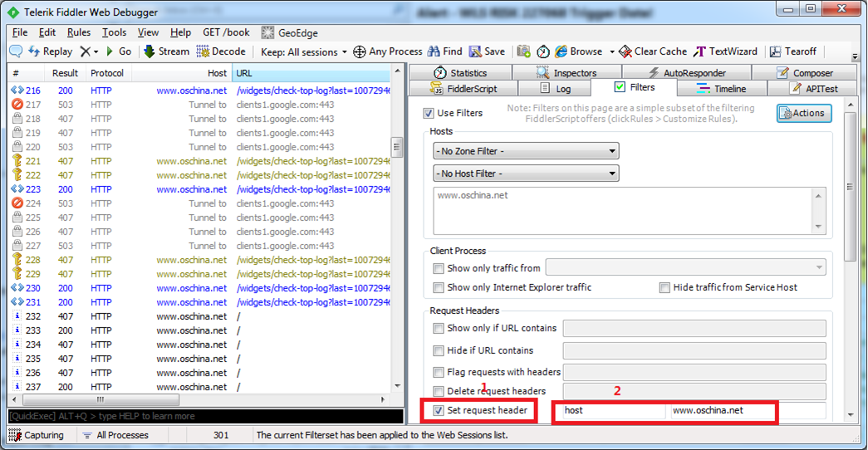
Task: Click Fiddler title bar app icon
Action: [12, 12]
